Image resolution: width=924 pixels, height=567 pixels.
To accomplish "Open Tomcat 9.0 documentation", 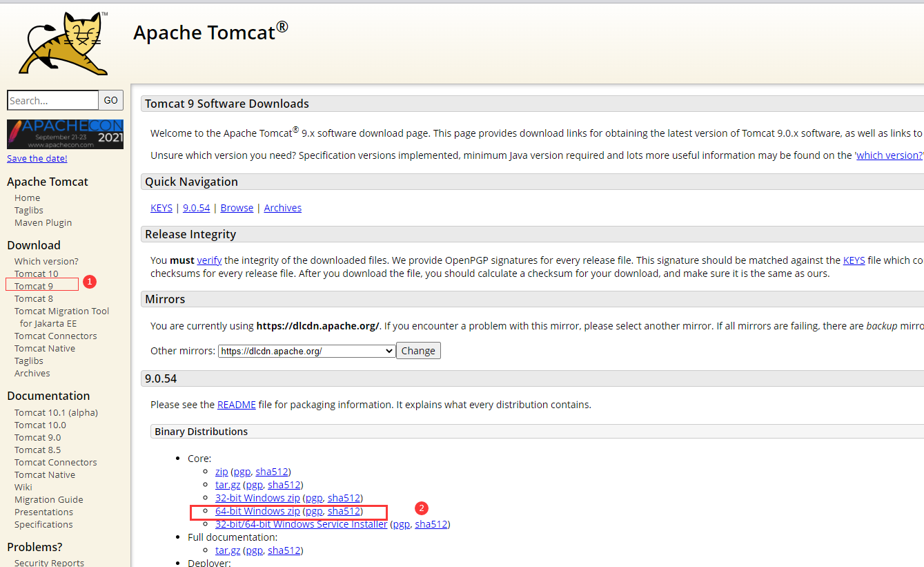I will [x=37, y=437].
